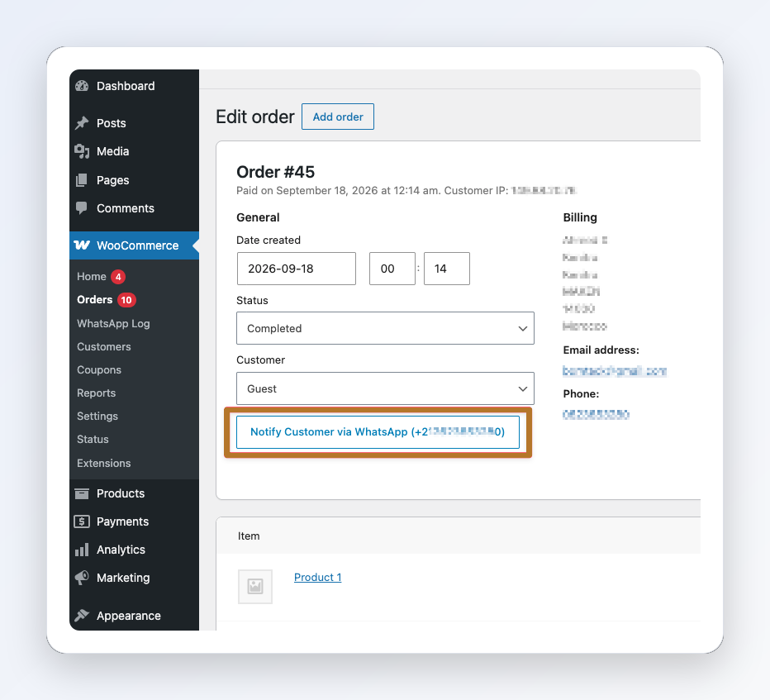Click the blurred billing email address link
Viewport: 770px width, 700px height.
[x=615, y=371]
